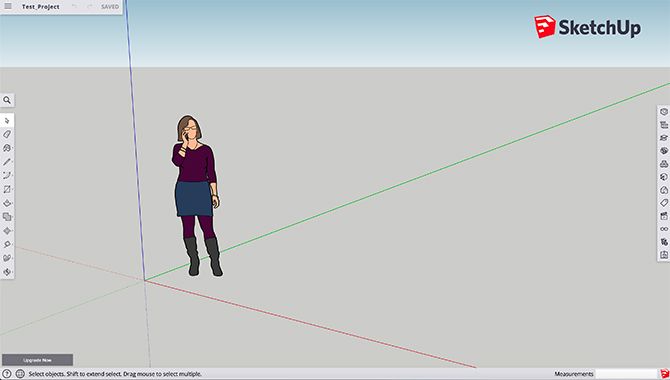Pick the Tape Measure tool
The width and height of the screenshot is (670, 380).
pos(7,244)
